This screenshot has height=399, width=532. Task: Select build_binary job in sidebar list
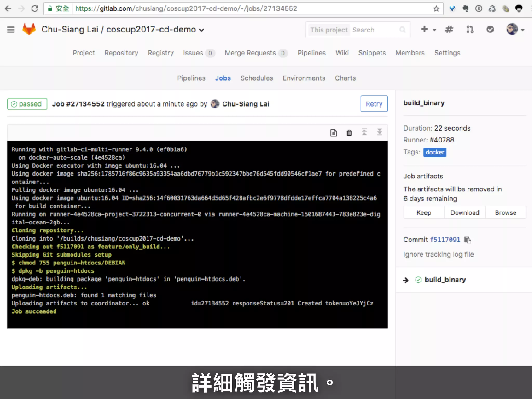(x=445, y=280)
